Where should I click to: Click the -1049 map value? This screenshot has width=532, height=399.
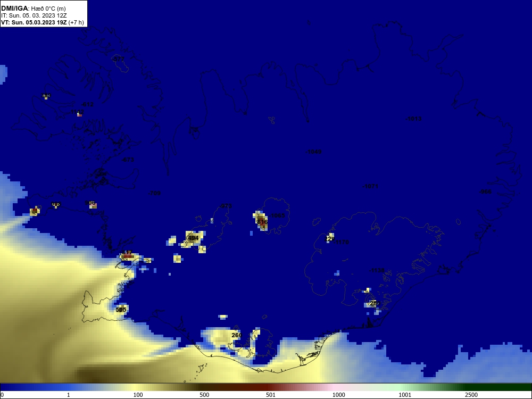tap(313, 152)
